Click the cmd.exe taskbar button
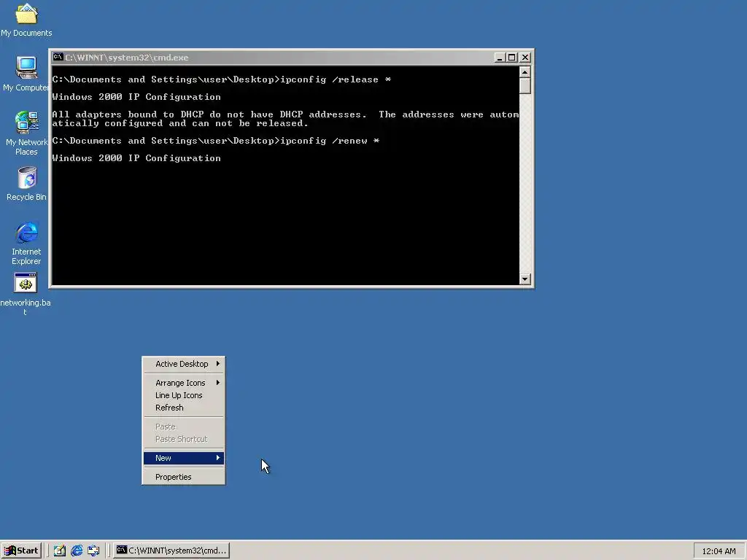Viewport: 747px width, 560px height. 171,551
